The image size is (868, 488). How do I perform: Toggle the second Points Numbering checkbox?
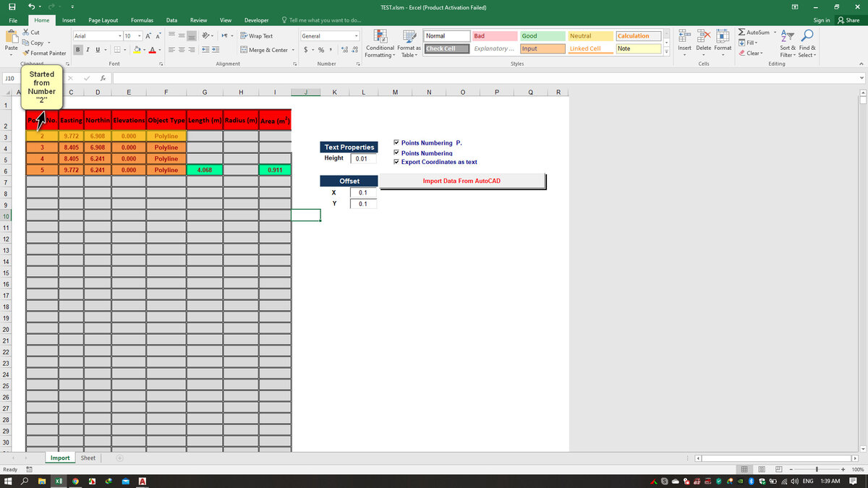[x=396, y=153]
